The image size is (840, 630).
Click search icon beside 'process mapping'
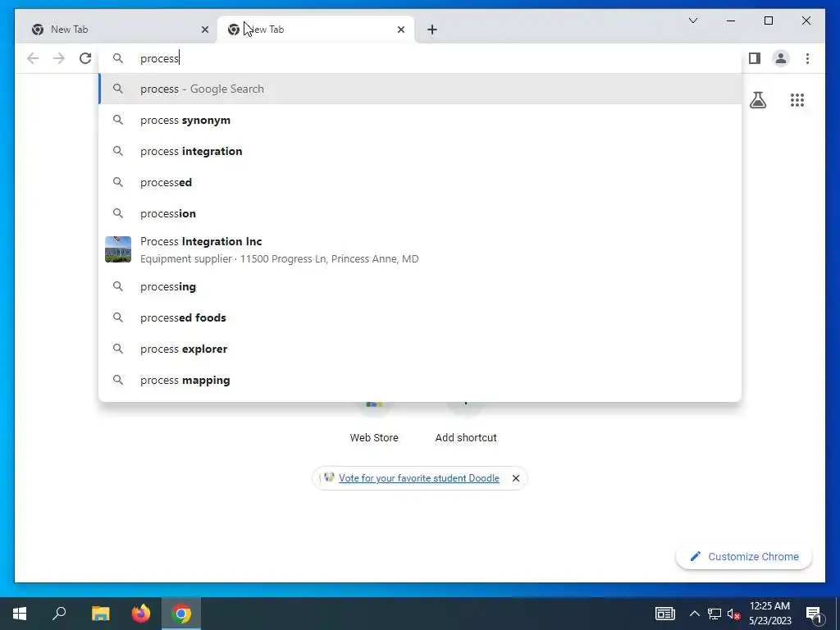118,380
